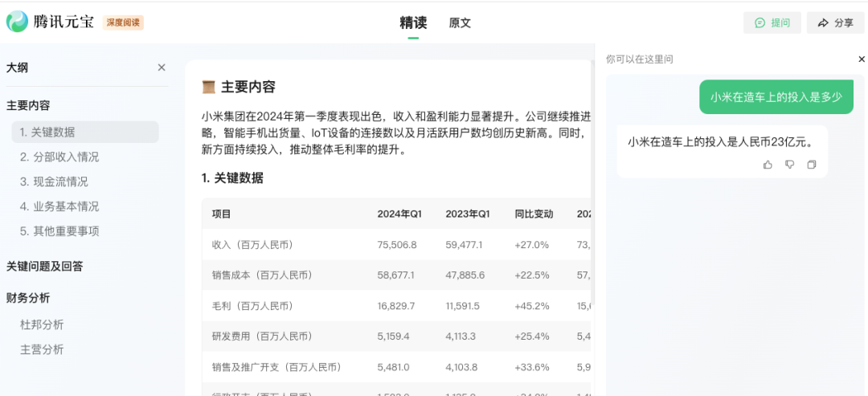Click the +22.5% cell
This screenshot has height=396, width=868.
click(x=532, y=275)
